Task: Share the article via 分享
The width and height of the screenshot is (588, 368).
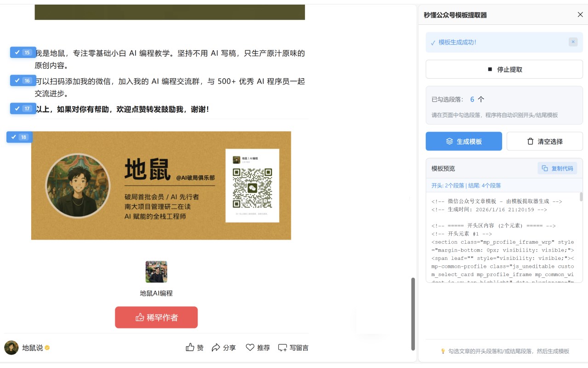Action: 223,348
